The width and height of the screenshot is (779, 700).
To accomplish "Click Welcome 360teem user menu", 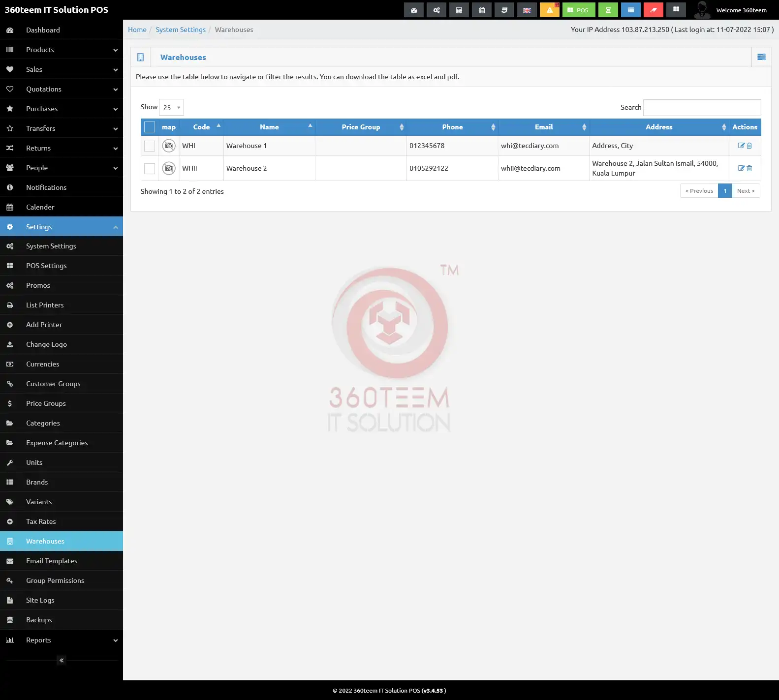I will pos(741,10).
